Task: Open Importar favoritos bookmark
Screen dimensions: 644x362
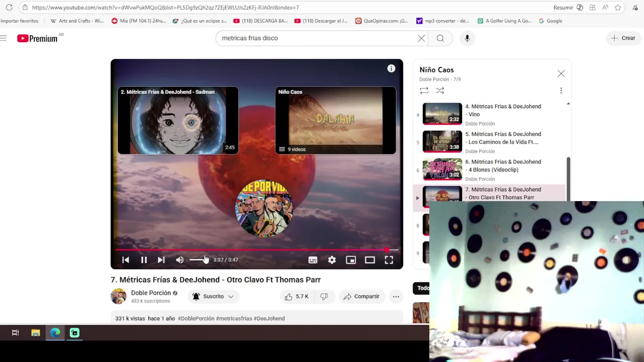Action: click(19, 21)
